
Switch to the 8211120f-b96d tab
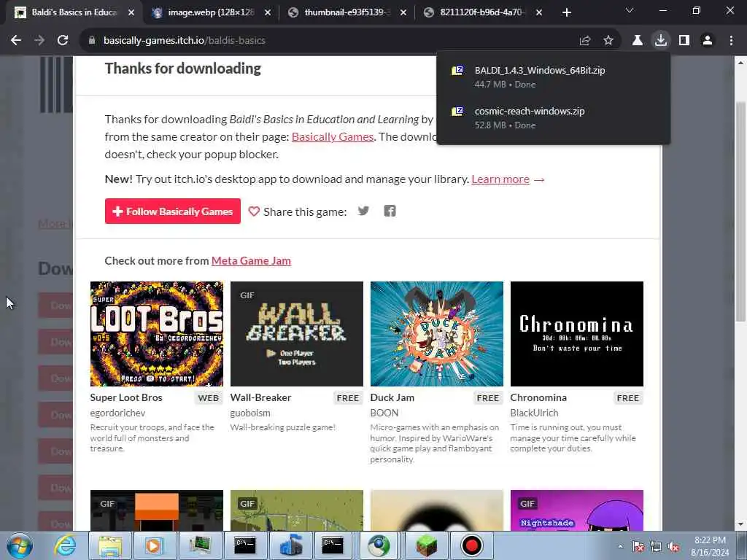[x=482, y=12]
